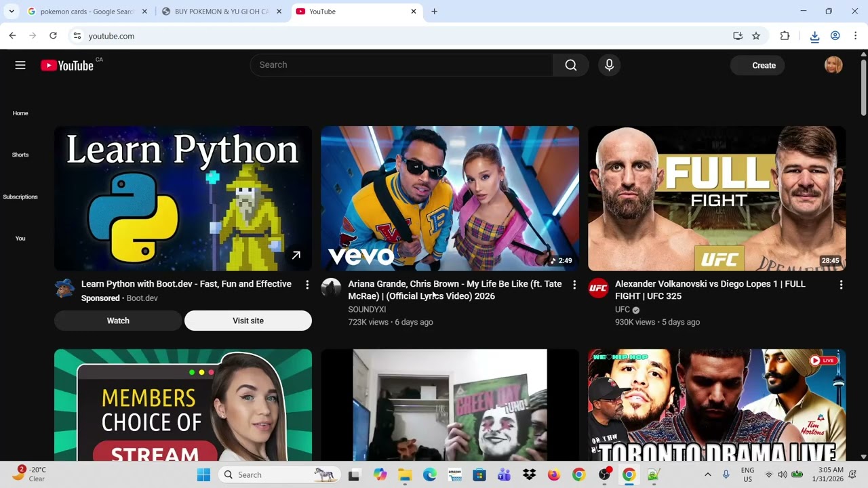The height and width of the screenshot is (488, 868).
Task: Open File Explorer from the taskbar
Action: 405,474
